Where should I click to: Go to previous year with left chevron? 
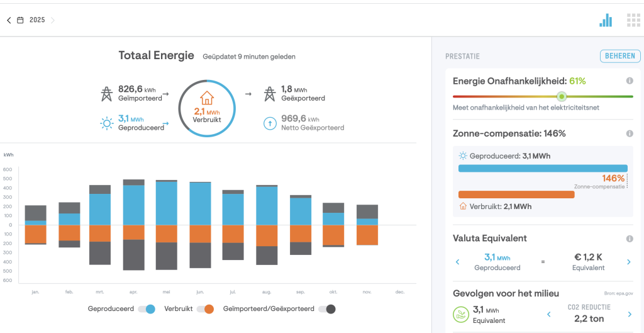point(9,20)
